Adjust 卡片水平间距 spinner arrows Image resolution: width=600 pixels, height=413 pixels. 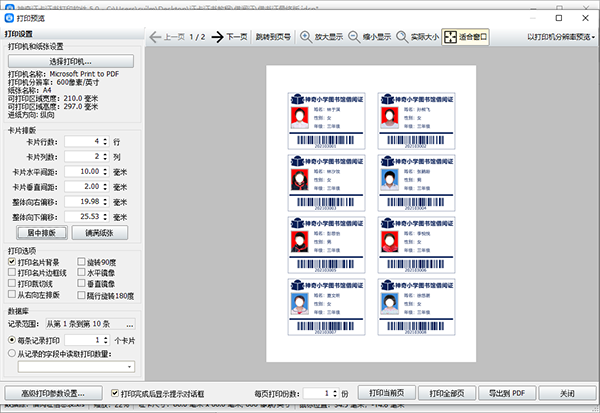106,171
